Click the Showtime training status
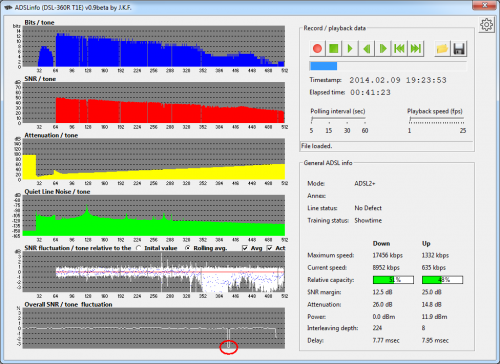This screenshot has height=364, width=500. click(x=368, y=220)
